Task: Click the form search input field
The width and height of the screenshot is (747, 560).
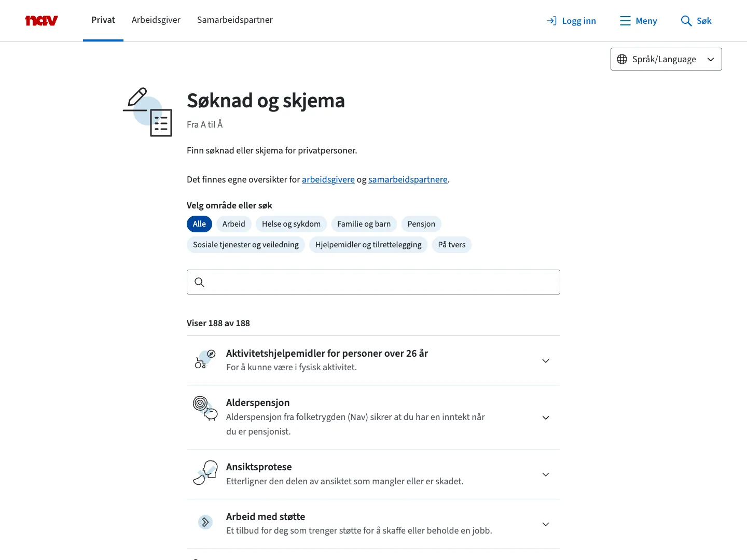Action: click(x=381, y=282)
